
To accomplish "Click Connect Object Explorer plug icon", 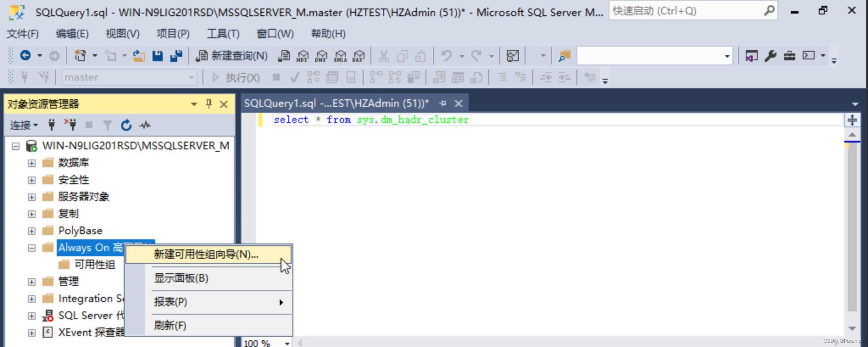I will pos(52,125).
